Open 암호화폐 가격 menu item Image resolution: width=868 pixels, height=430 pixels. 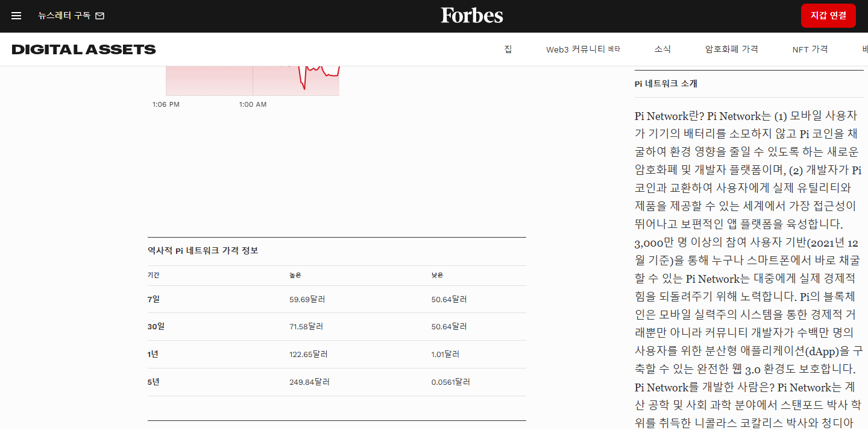click(x=731, y=49)
